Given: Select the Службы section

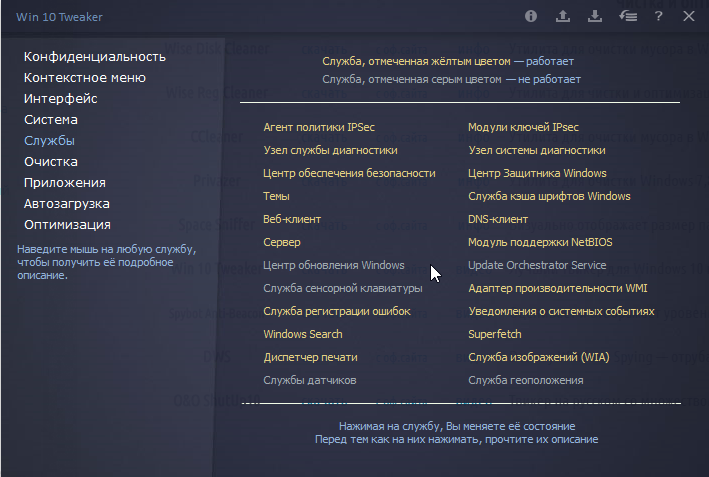Looking at the screenshot, I should tap(49, 141).
